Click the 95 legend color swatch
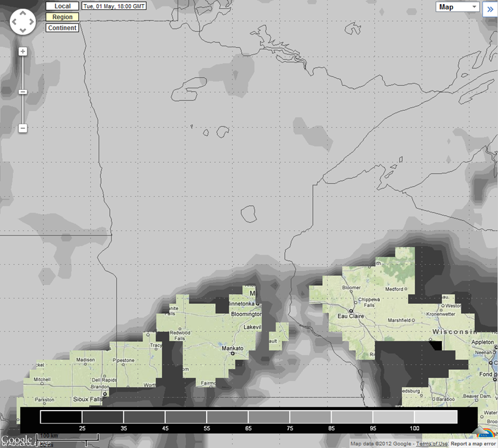Image resolution: width=498 pixels, height=448 pixels. pos(352,417)
